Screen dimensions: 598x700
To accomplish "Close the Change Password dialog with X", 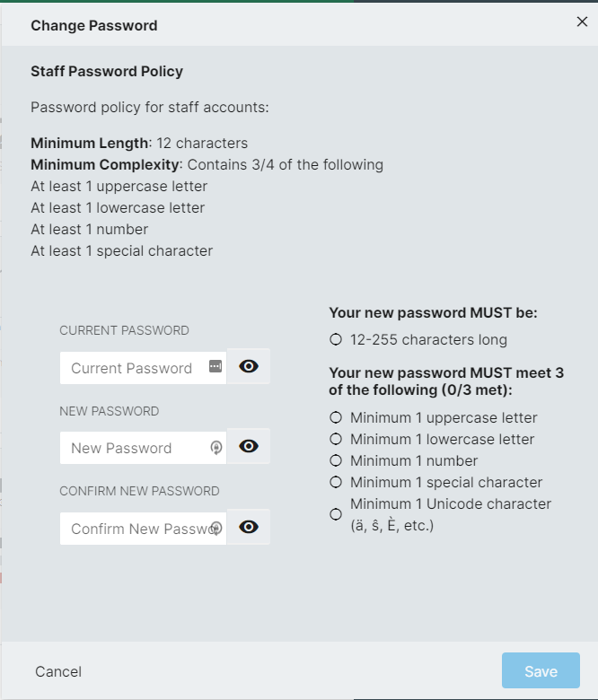I will [x=582, y=22].
